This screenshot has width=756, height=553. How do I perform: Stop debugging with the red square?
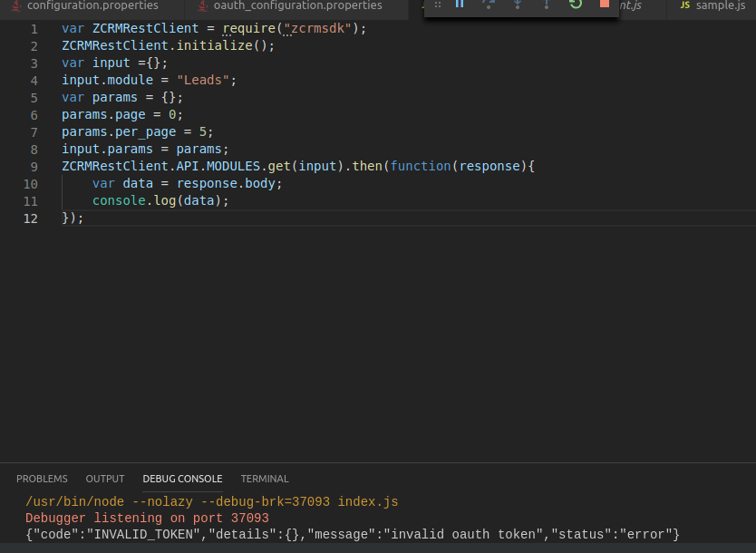point(604,4)
